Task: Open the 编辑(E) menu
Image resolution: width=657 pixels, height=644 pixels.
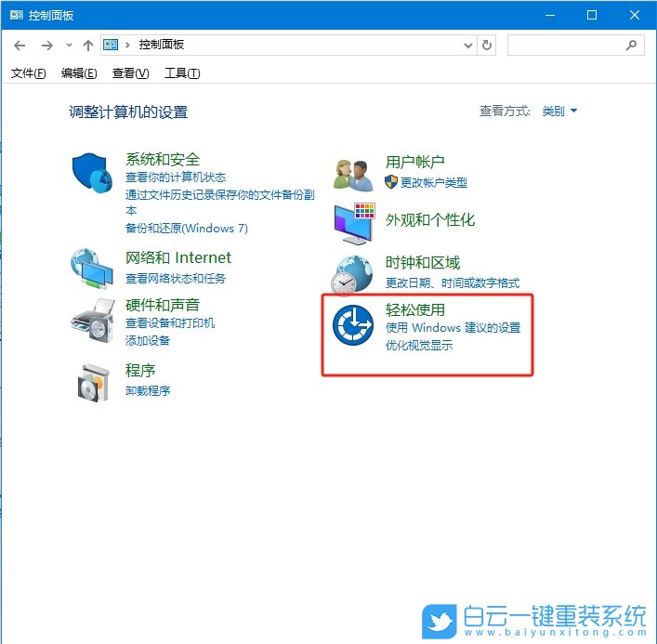Action: point(79,73)
